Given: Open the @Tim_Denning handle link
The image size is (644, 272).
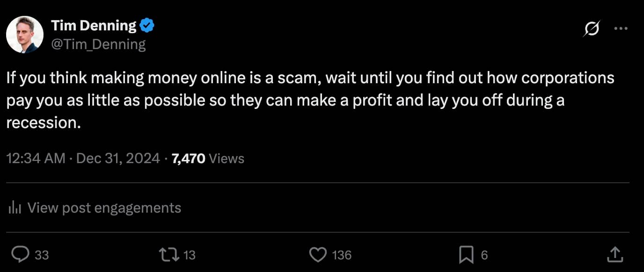Looking at the screenshot, I should pos(98,44).
